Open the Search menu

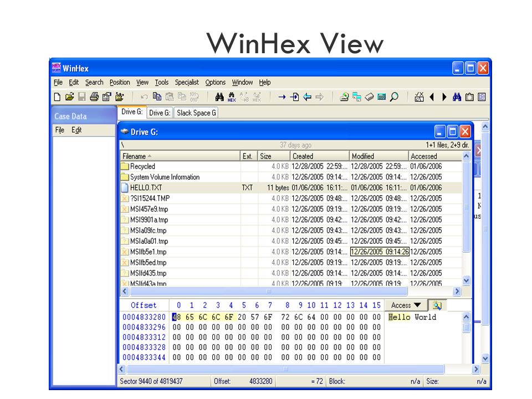click(94, 83)
